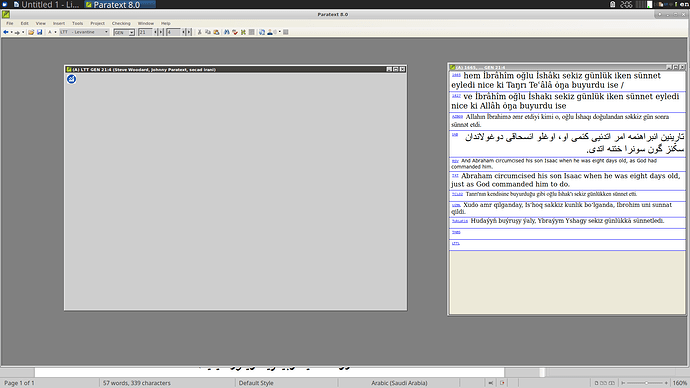Open the back history dropdown arrow
Viewport: 690px width, 388px height.
pyautogui.click(x=11, y=32)
